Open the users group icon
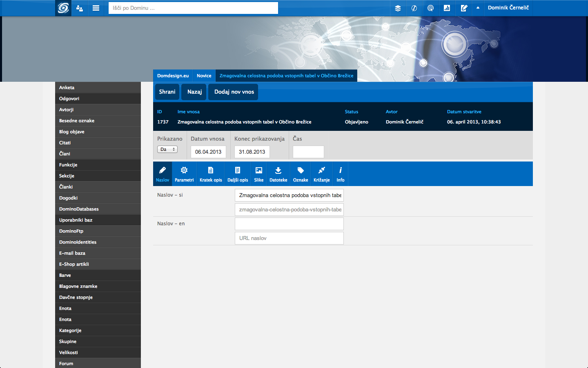The width and height of the screenshot is (588, 368). point(80,8)
